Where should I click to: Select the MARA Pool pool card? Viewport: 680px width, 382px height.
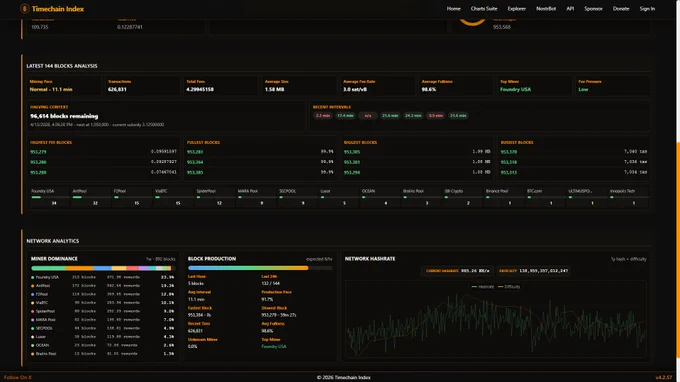coord(255,197)
